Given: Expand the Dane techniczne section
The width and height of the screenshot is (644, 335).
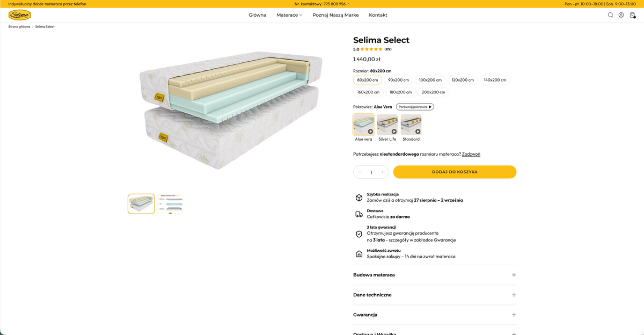Looking at the screenshot, I should point(435,295).
